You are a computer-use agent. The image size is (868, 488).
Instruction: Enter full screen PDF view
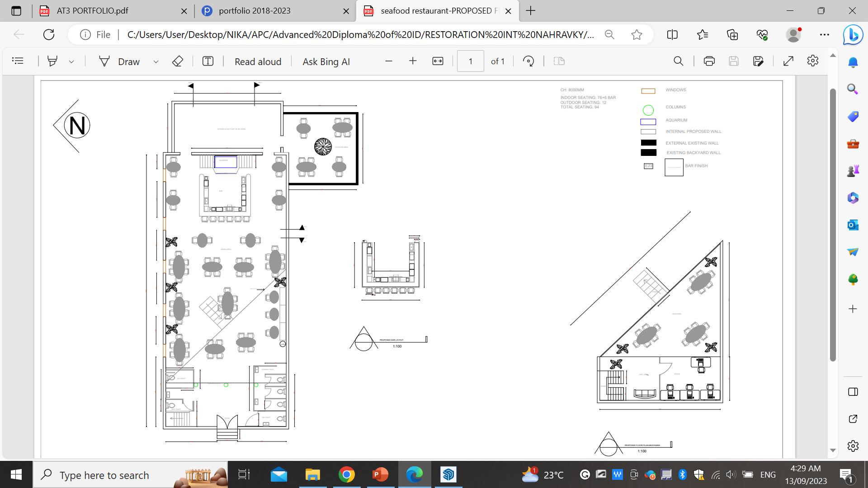(x=788, y=61)
